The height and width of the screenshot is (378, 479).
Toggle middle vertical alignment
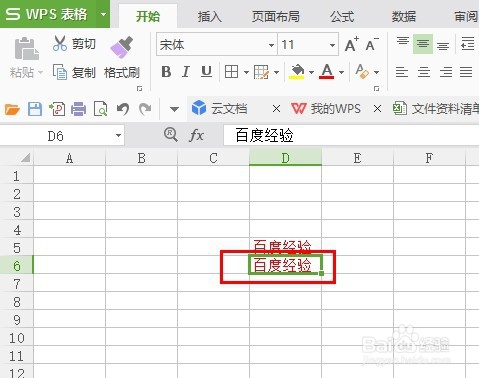423,44
